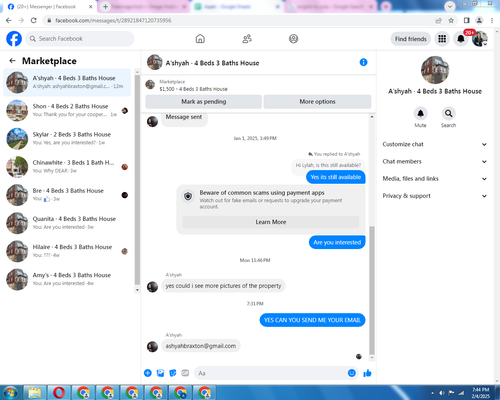
Task: Open conversation information icon
Action: 363,62
